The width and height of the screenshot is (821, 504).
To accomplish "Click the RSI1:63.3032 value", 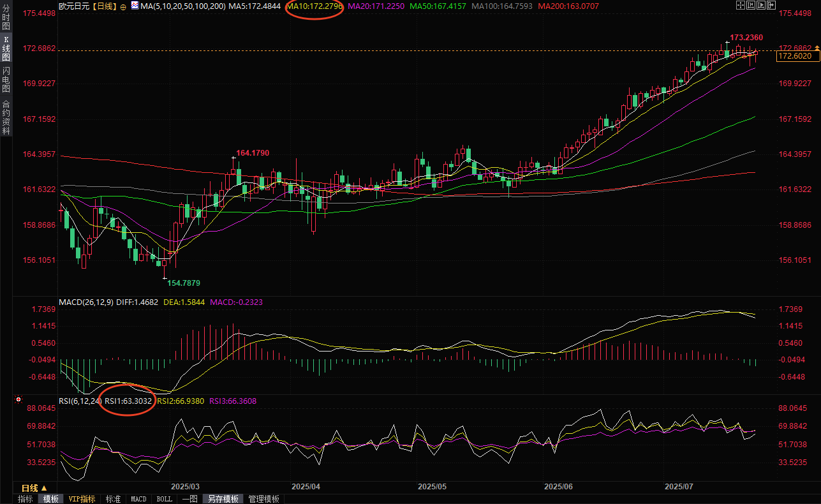I will [x=128, y=401].
